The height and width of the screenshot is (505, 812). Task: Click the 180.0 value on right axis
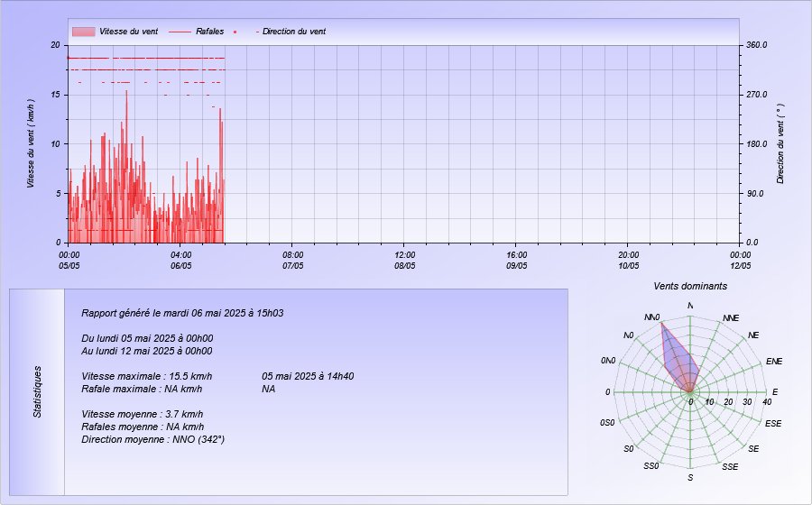pyautogui.click(x=757, y=144)
